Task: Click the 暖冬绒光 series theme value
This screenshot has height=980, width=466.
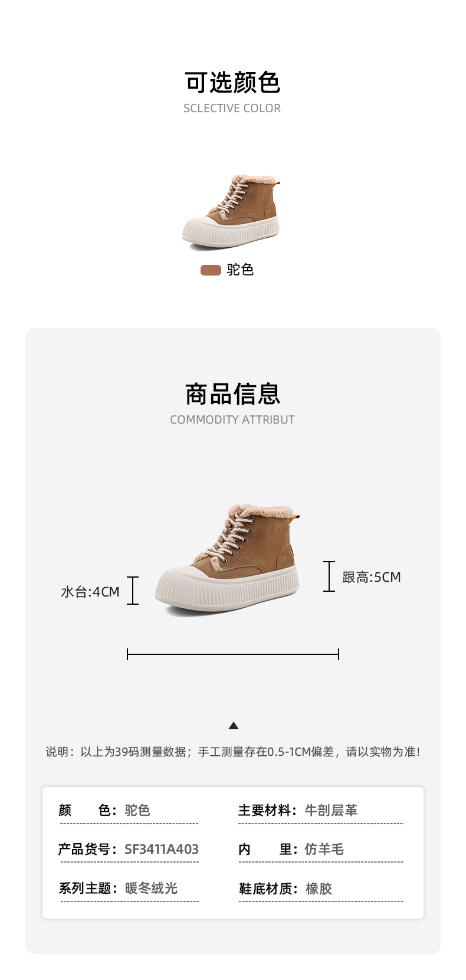Action: (x=151, y=888)
